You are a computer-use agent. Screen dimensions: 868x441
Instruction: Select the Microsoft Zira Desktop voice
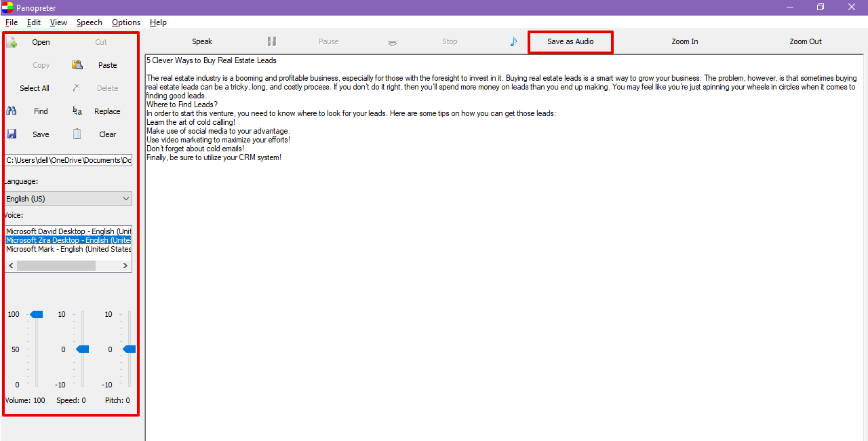(68, 240)
